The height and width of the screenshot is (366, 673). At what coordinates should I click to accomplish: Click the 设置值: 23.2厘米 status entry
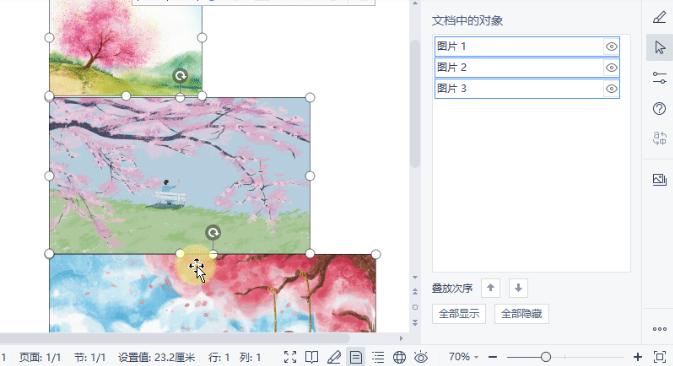coord(157,357)
